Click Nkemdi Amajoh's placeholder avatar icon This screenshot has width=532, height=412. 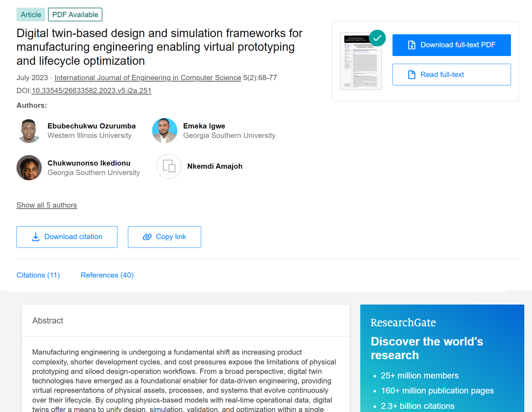(169, 166)
